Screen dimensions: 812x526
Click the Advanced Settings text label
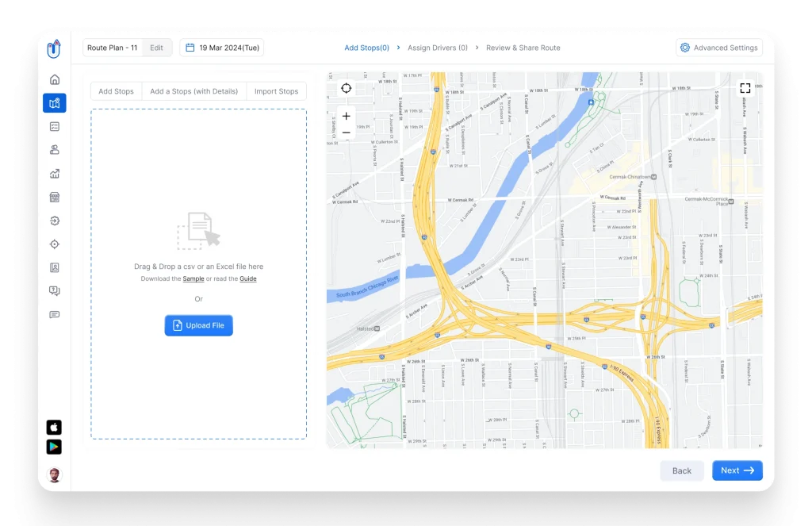726,48
